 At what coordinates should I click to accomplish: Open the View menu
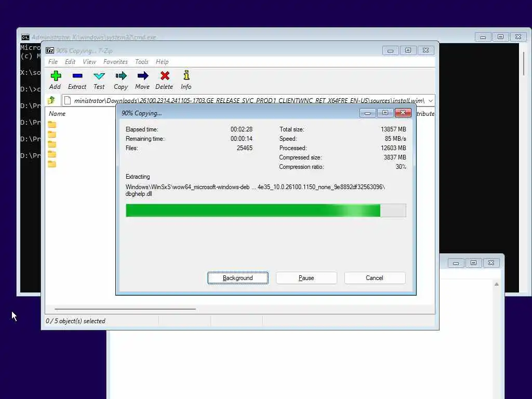tap(89, 62)
